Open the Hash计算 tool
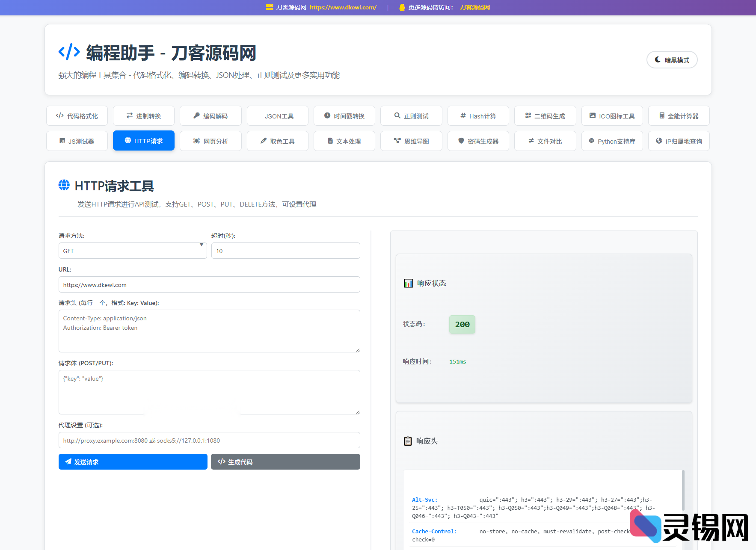This screenshot has width=756, height=550. (478, 115)
